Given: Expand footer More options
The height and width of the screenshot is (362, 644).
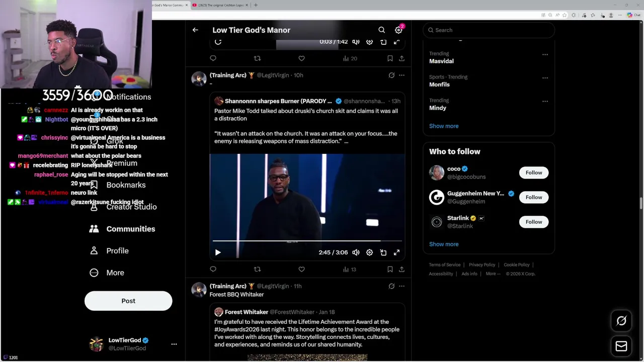Looking at the screenshot, I should click(x=493, y=274).
